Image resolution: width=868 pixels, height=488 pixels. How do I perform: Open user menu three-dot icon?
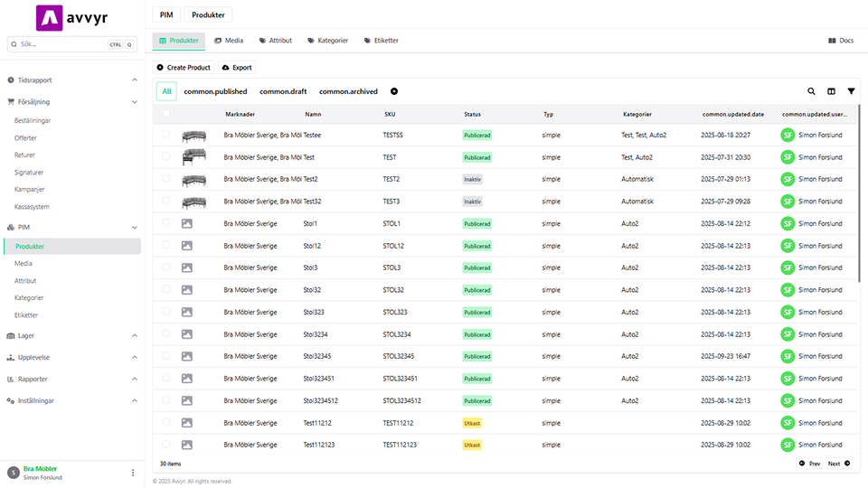(x=133, y=473)
